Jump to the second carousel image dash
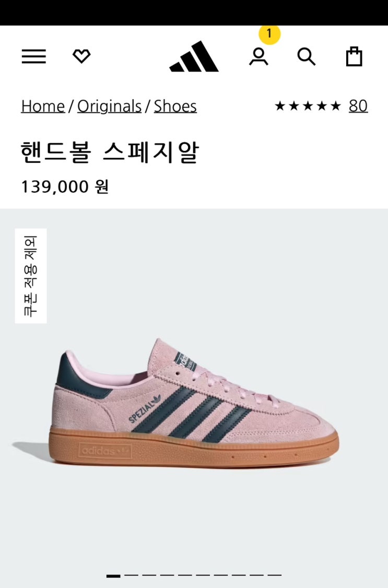 [x=131, y=575]
